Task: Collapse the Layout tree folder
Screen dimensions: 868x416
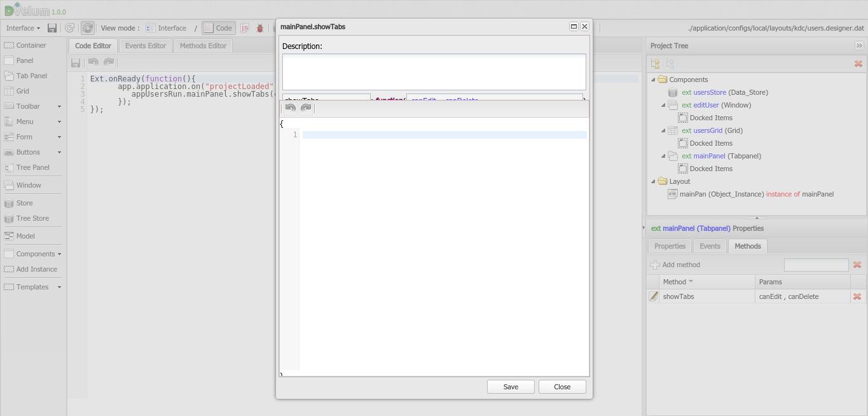Action: click(x=653, y=181)
